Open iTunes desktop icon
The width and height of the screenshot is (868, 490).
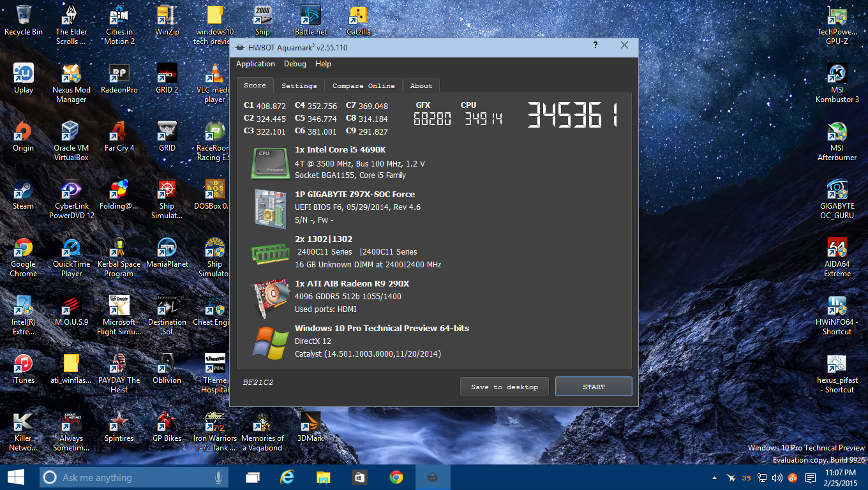point(24,369)
